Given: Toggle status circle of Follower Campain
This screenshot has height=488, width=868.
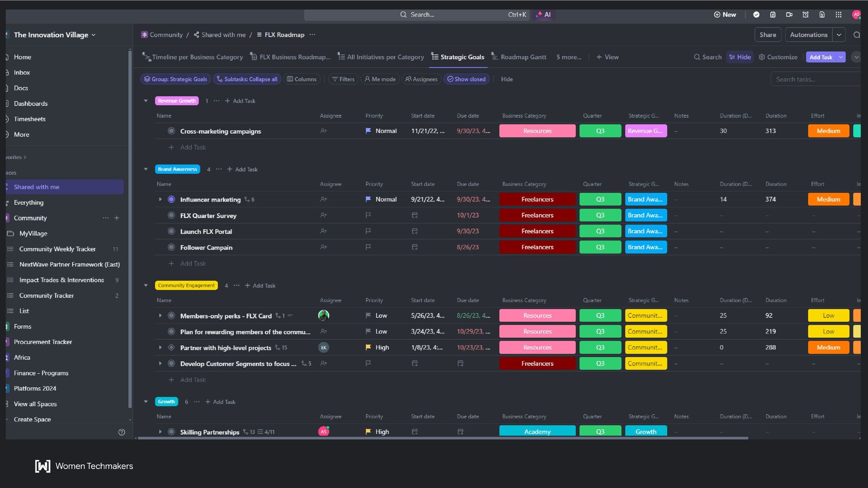Looking at the screenshot, I should 171,247.
